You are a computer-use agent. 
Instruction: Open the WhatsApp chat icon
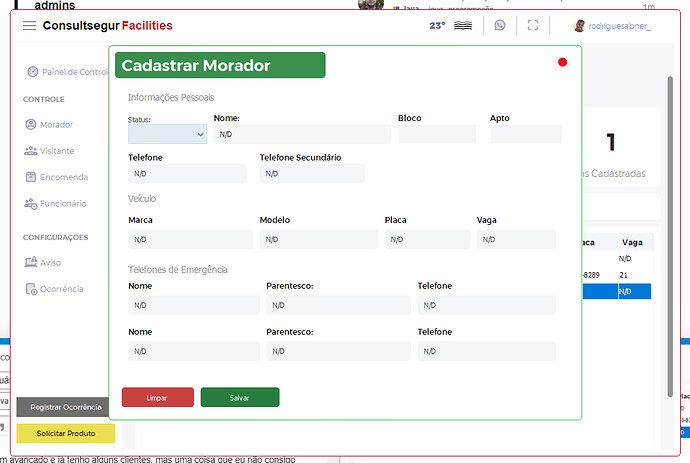pyautogui.click(x=499, y=25)
